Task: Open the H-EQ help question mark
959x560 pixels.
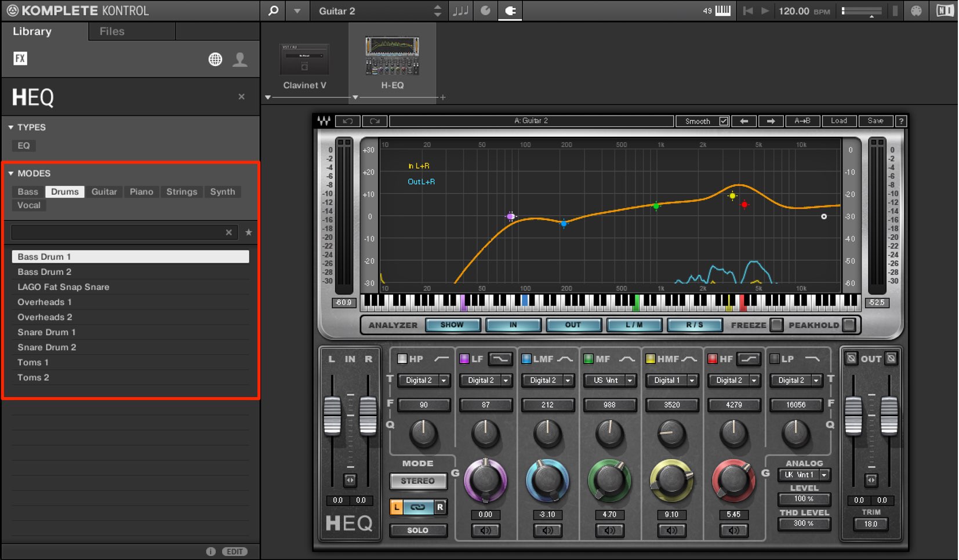Action: (900, 121)
